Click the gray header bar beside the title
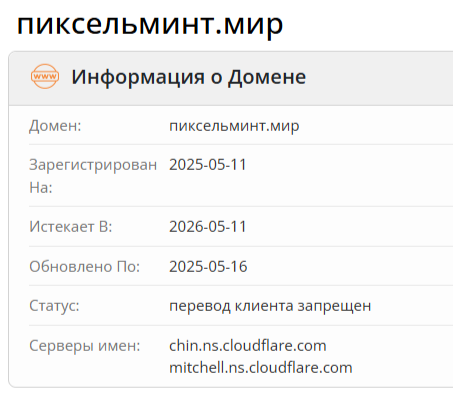The height and width of the screenshot is (397, 453). tap(378, 79)
